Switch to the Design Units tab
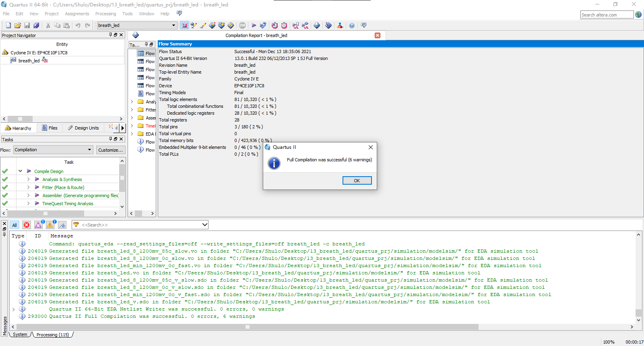Image resolution: width=644 pixels, height=346 pixels. coord(83,128)
